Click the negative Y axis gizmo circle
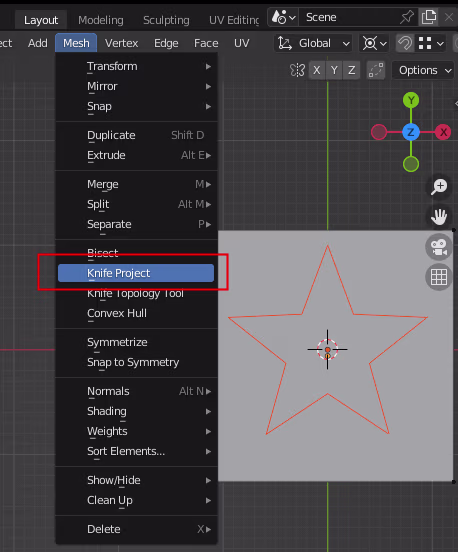This screenshot has height=552, width=458. (411, 164)
